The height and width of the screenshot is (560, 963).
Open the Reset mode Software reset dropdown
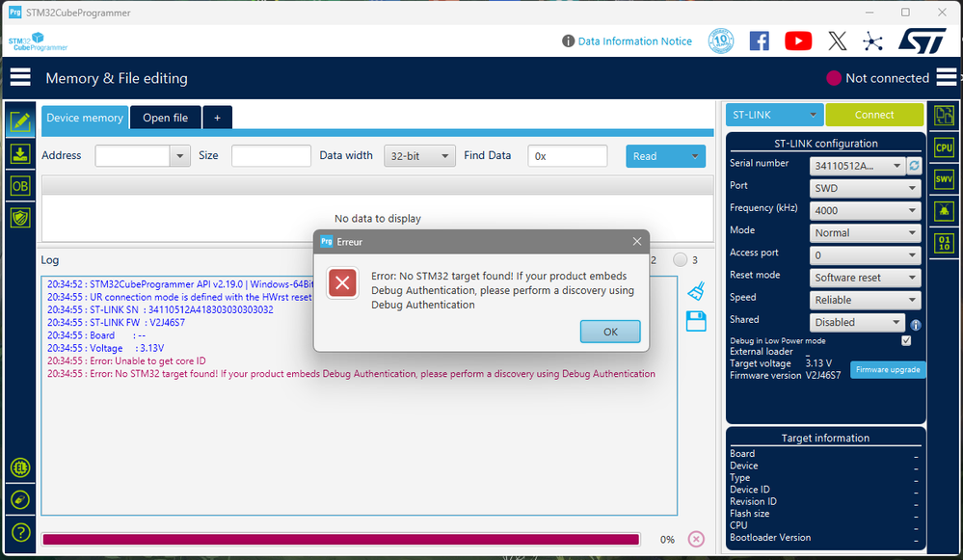pos(865,278)
